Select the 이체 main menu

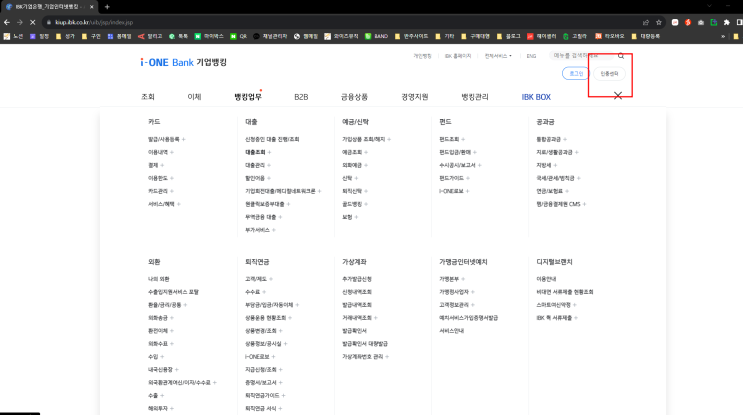(194, 97)
